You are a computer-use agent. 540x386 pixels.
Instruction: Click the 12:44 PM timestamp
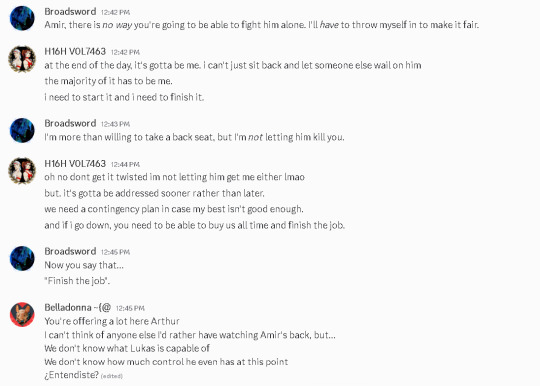point(125,164)
